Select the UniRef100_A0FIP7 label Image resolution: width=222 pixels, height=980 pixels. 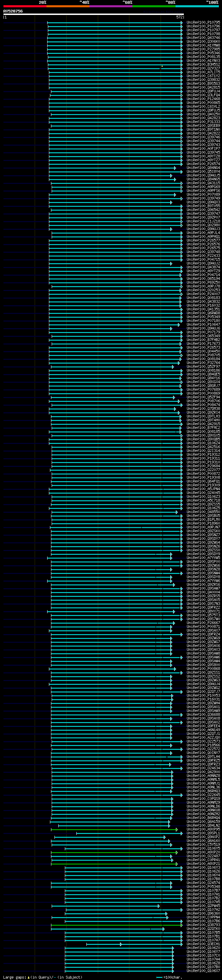pyautogui.click(x=203, y=149)
